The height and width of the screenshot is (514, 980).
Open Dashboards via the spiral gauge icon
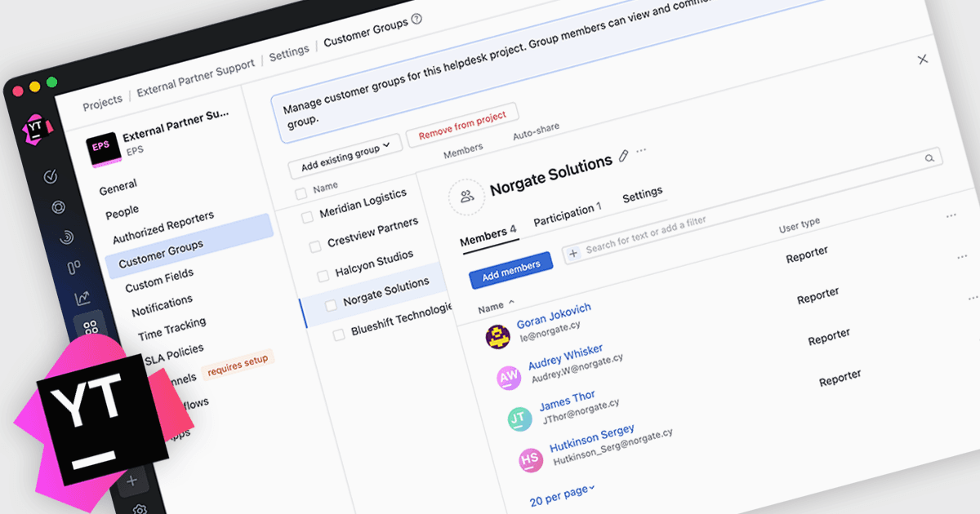pyautogui.click(x=66, y=237)
